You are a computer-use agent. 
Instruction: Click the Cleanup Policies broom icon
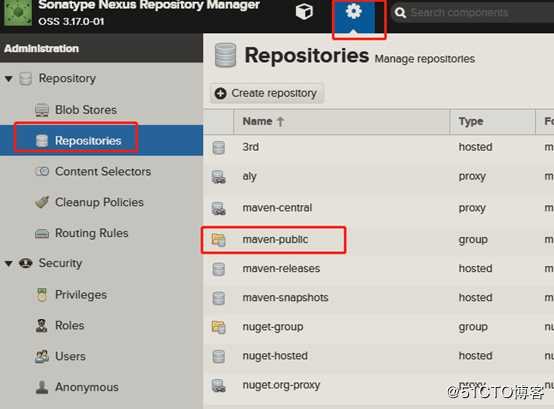(42, 202)
